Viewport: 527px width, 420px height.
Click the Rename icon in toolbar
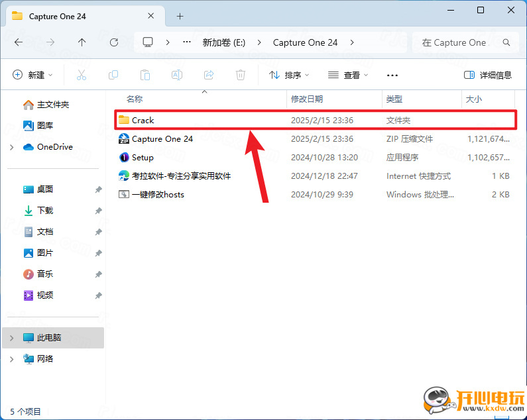pos(177,75)
